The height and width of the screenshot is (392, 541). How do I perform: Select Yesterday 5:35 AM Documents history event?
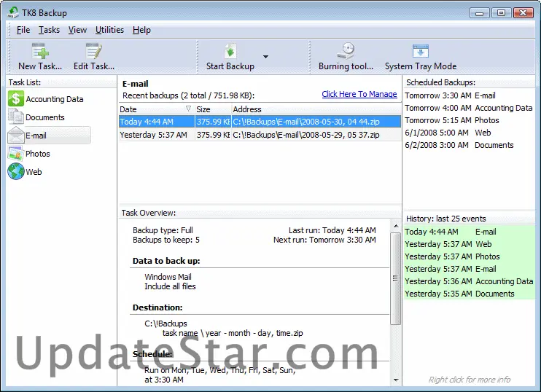(x=459, y=294)
